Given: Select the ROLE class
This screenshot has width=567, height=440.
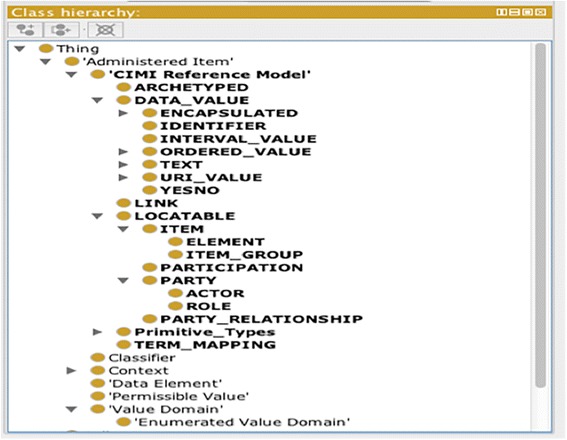Looking at the screenshot, I should [208, 306].
